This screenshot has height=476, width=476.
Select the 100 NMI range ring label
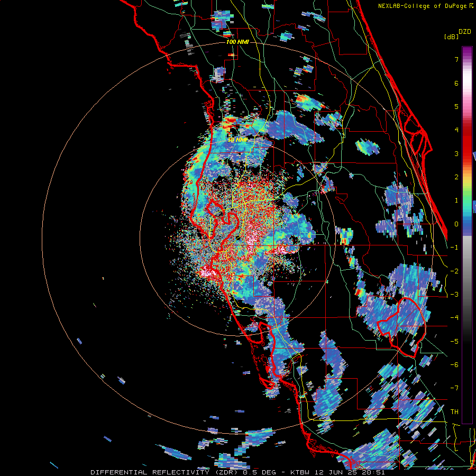coord(237,42)
